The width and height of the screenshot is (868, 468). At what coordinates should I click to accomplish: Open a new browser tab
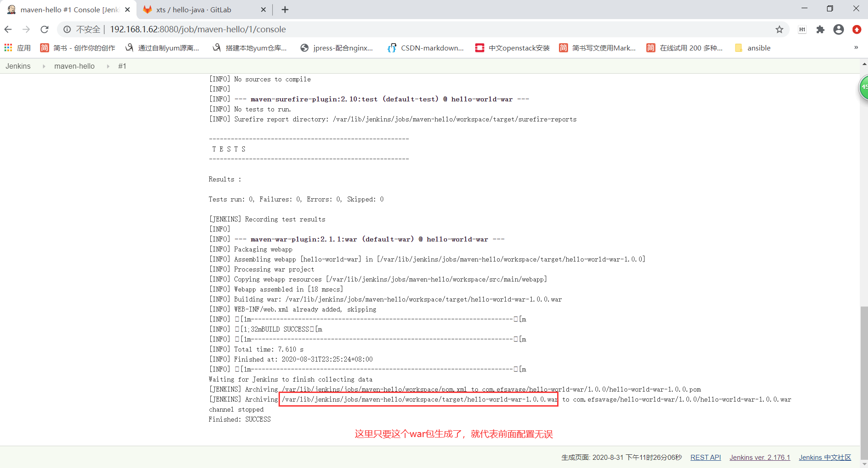tap(285, 10)
